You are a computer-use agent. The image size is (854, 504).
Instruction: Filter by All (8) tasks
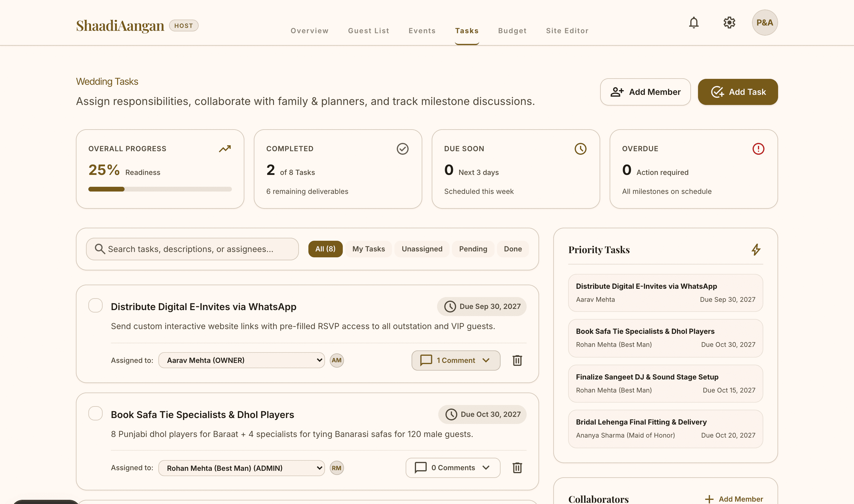pyautogui.click(x=325, y=249)
